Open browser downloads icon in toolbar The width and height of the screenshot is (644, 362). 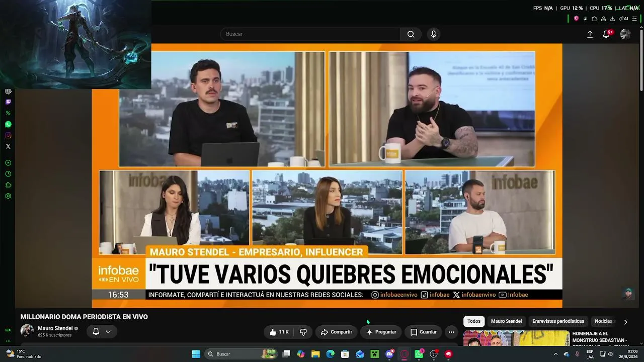[612, 19]
